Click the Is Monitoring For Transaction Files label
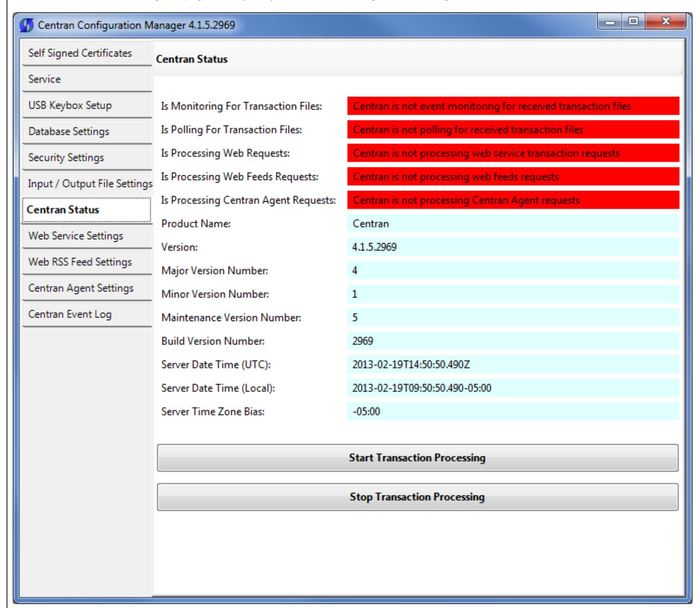 pos(242,106)
